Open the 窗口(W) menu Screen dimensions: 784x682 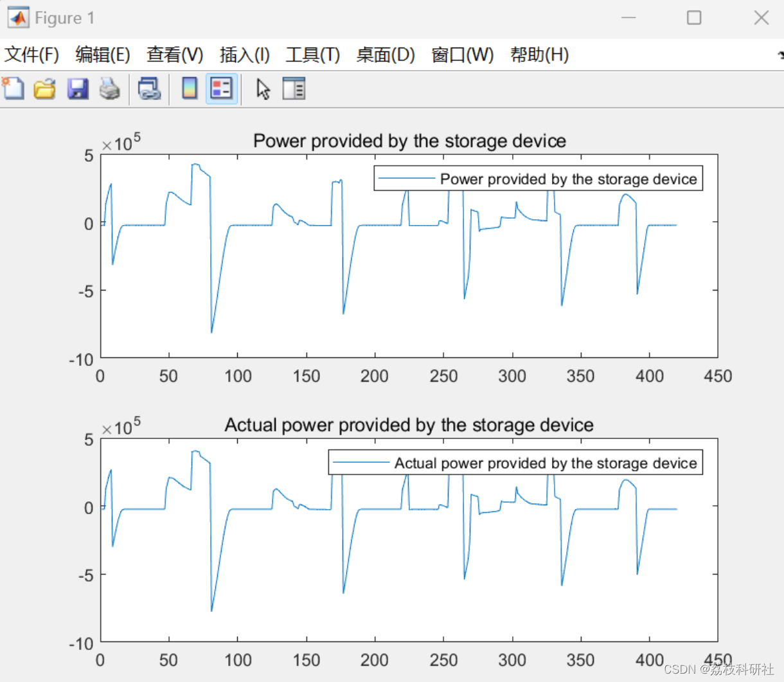pyautogui.click(x=463, y=55)
